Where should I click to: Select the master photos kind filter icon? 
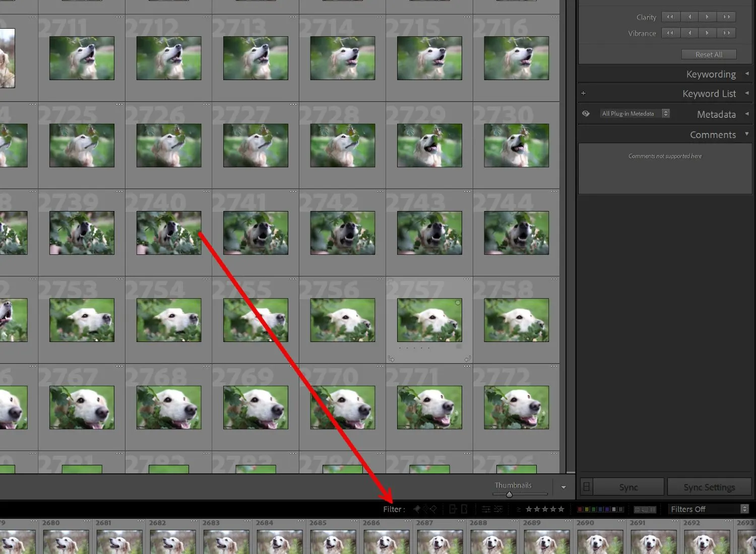click(453, 509)
